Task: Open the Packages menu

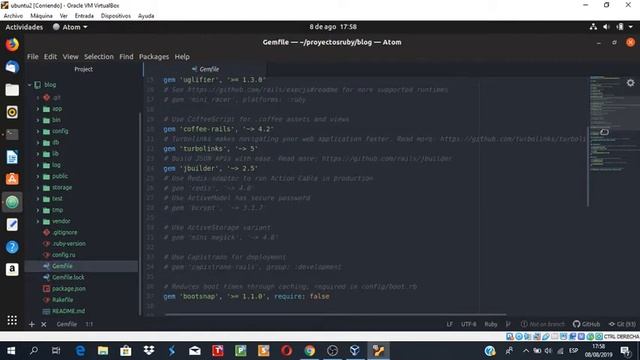Action: [x=154, y=57]
